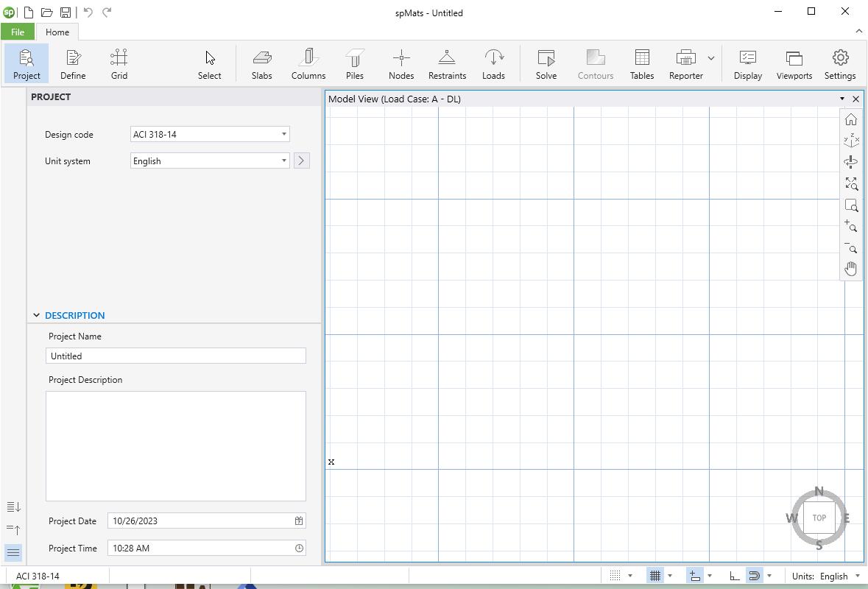Open the File menu tab

pyautogui.click(x=18, y=32)
